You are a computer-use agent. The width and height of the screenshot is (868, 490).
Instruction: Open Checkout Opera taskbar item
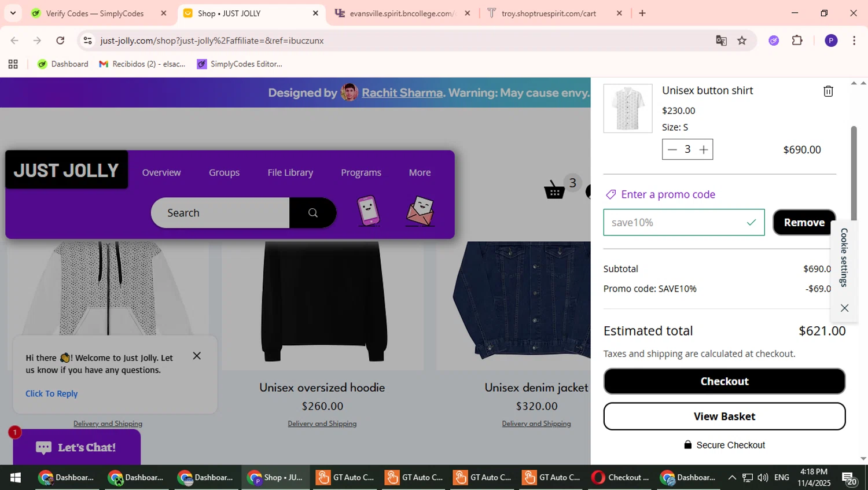620,478
